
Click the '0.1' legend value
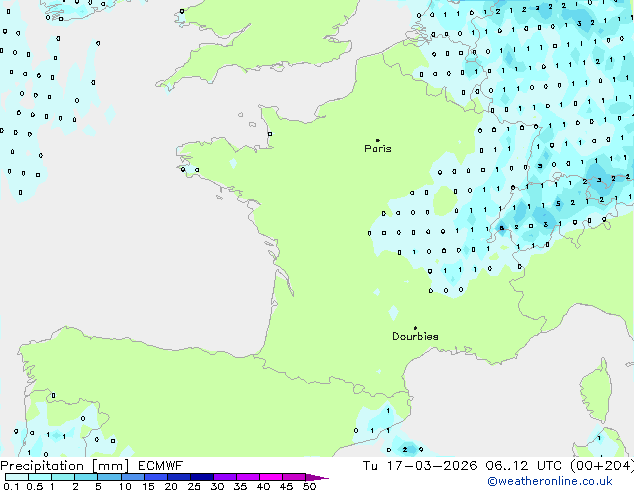pyautogui.click(x=11, y=486)
